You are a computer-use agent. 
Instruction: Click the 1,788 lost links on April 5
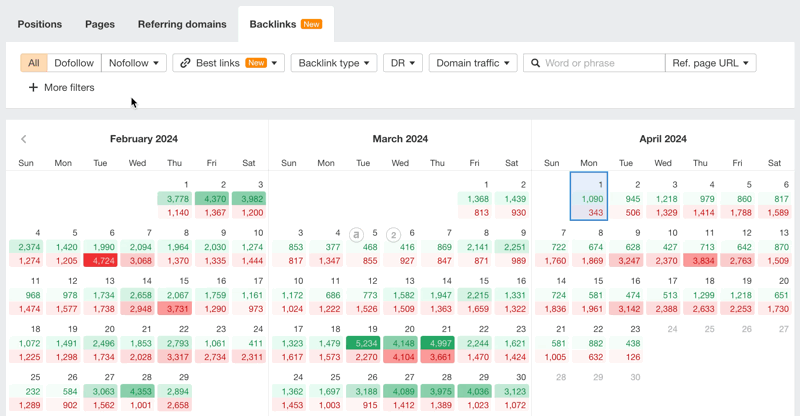click(x=737, y=212)
